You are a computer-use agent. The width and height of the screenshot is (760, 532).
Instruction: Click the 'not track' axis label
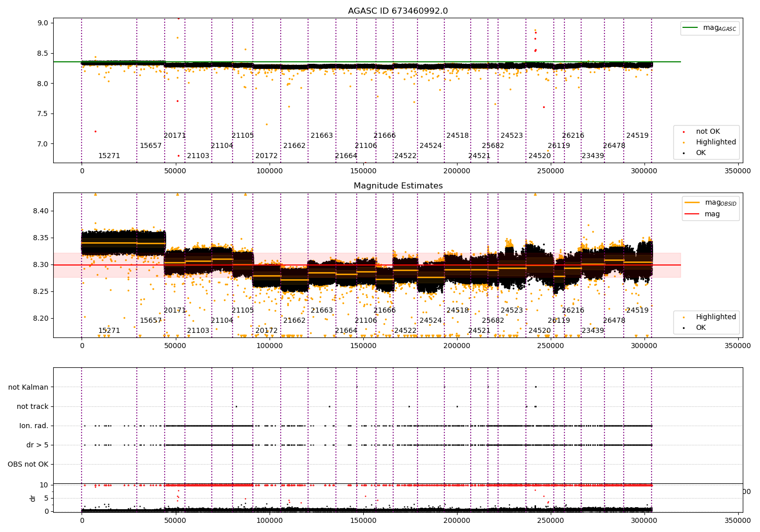32,406
